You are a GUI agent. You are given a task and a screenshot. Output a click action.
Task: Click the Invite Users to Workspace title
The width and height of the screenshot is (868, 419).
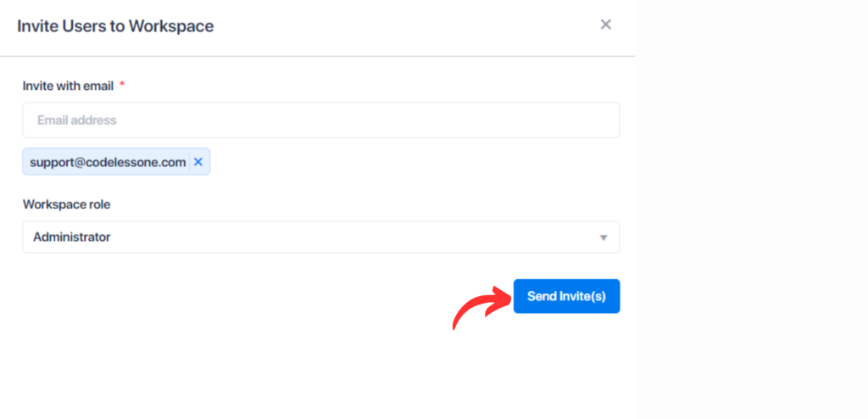[115, 26]
